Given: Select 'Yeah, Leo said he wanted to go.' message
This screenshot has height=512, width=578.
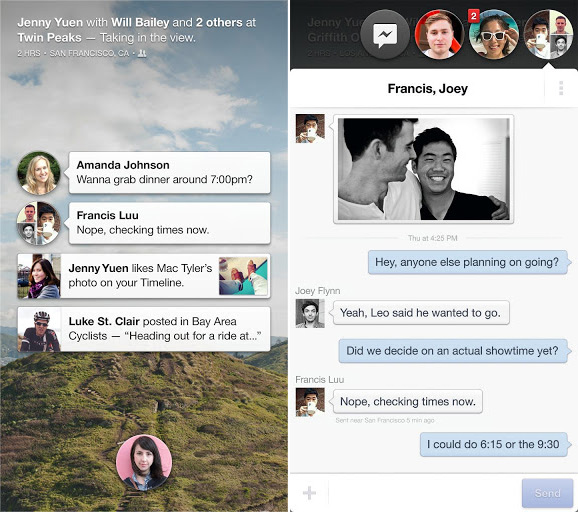Looking at the screenshot, I should click(x=421, y=313).
